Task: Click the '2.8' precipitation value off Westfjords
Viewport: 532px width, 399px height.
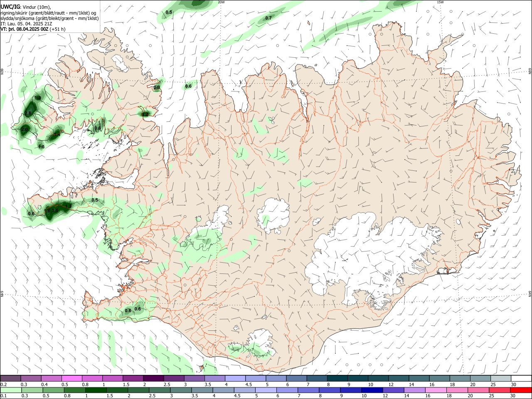Action: (28, 113)
